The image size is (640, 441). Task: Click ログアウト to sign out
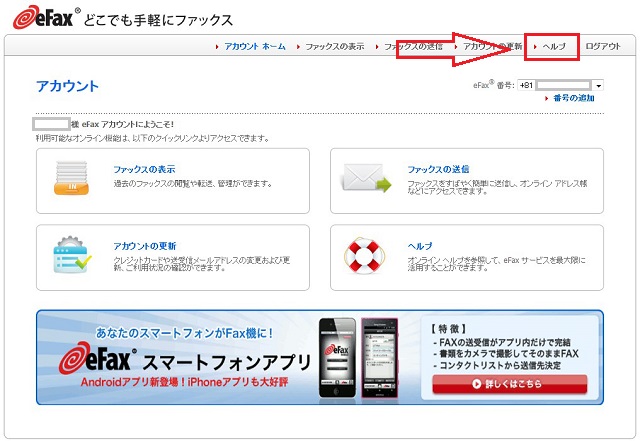click(x=603, y=47)
